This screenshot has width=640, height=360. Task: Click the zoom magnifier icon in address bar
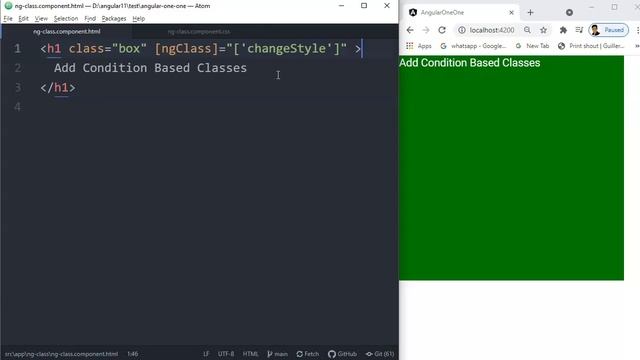coord(527,30)
